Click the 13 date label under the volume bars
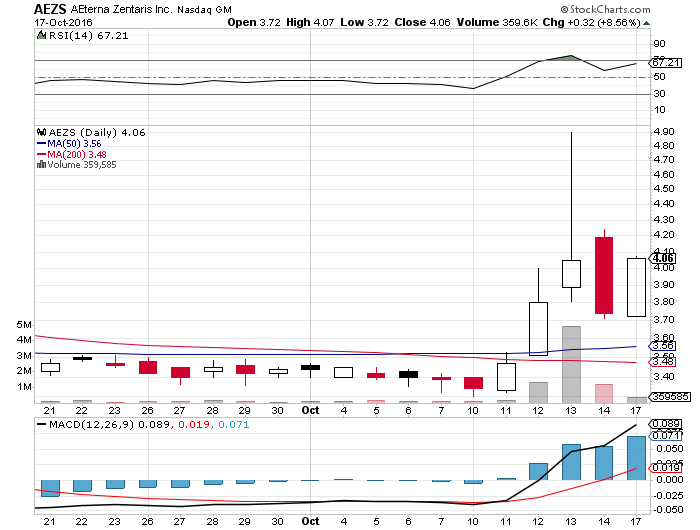Viewport: 700px width, 530px height. click(571, 410)
